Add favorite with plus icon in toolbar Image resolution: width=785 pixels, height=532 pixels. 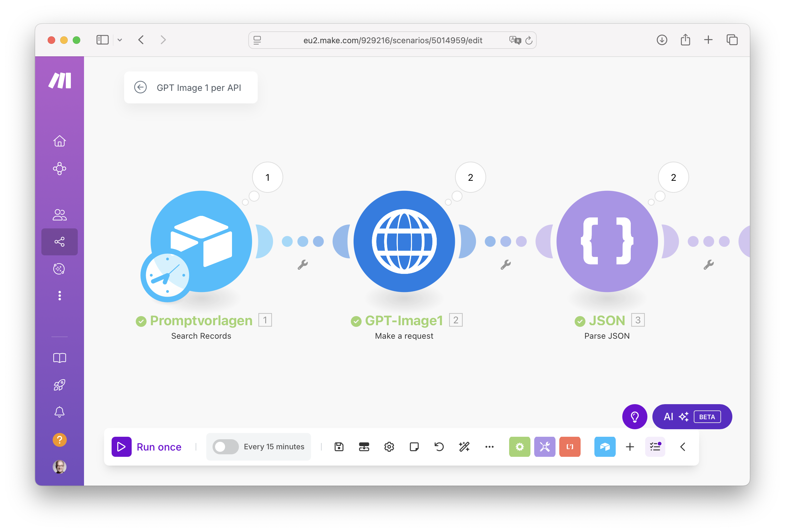point(630,447)
